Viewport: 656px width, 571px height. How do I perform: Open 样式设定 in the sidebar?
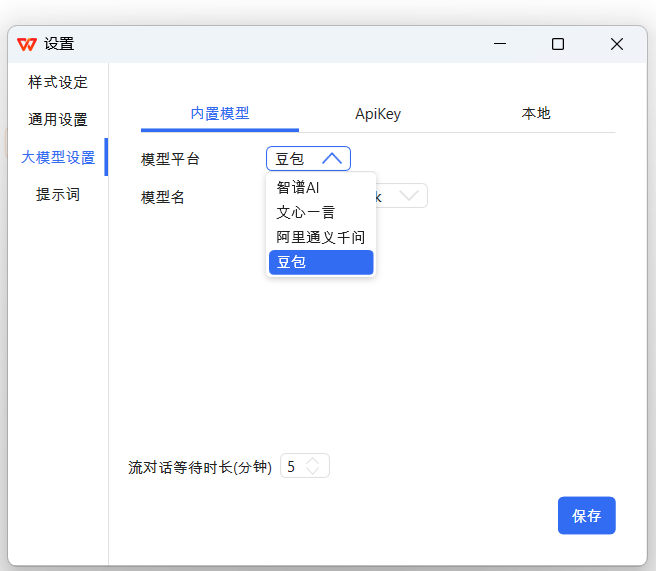[58, 82]
